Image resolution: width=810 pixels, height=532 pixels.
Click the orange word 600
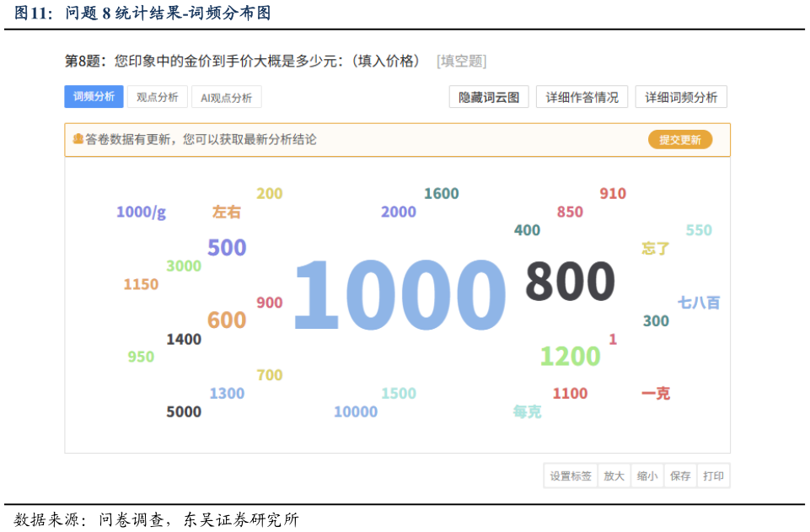point(227,320)
